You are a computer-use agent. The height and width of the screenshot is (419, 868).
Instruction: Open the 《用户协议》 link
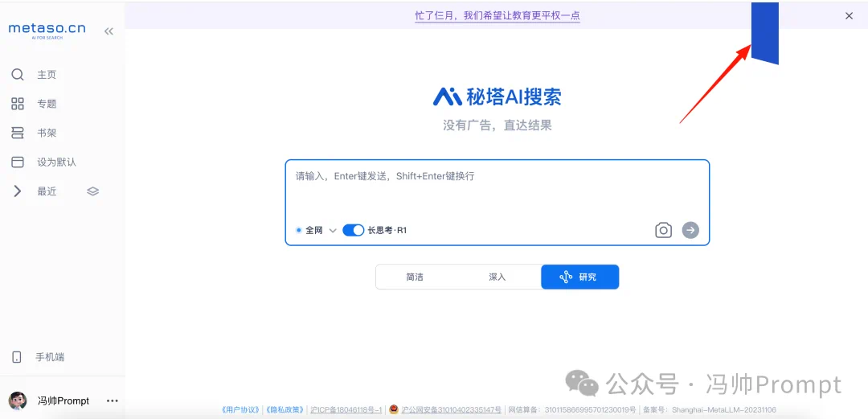point(241,410)
